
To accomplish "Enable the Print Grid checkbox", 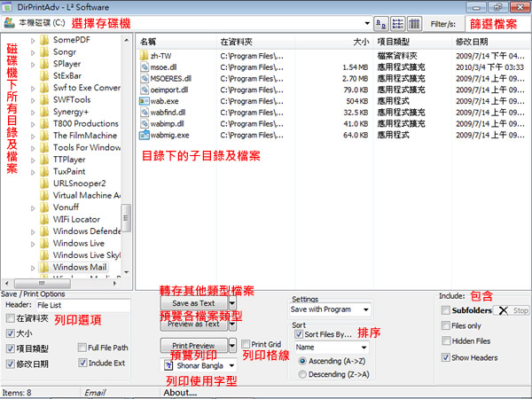I will click(x=246, y=344).
